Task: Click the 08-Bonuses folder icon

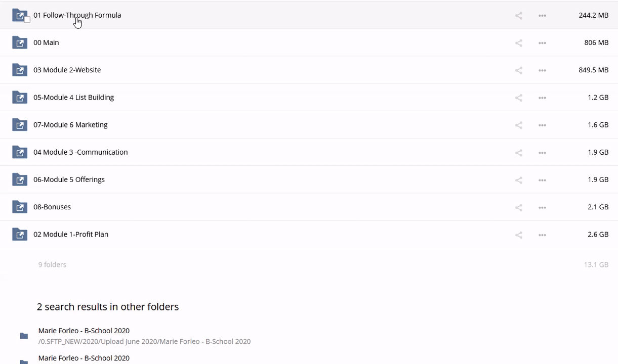Action: 20,207
